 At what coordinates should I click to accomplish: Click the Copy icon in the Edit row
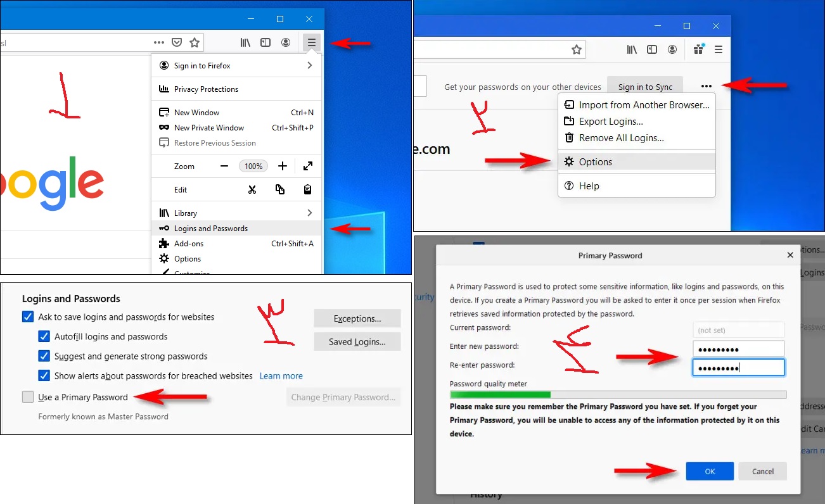[279, 189]
